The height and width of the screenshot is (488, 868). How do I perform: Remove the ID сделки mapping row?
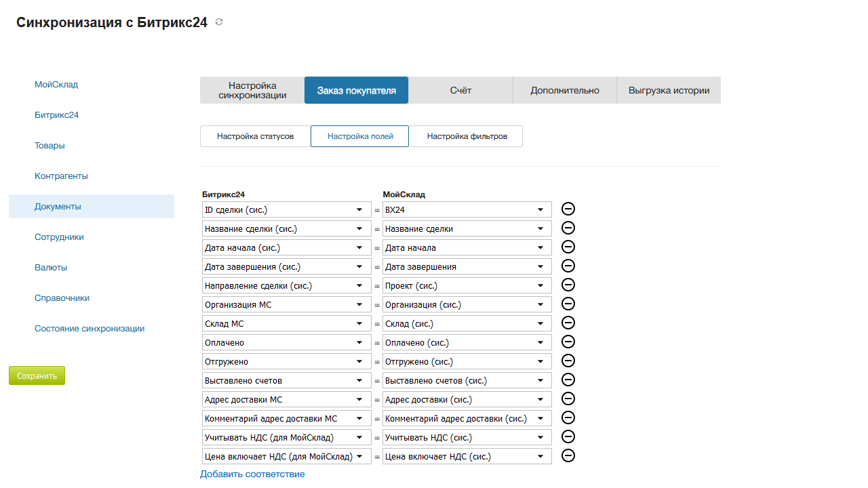coord(568,209)
